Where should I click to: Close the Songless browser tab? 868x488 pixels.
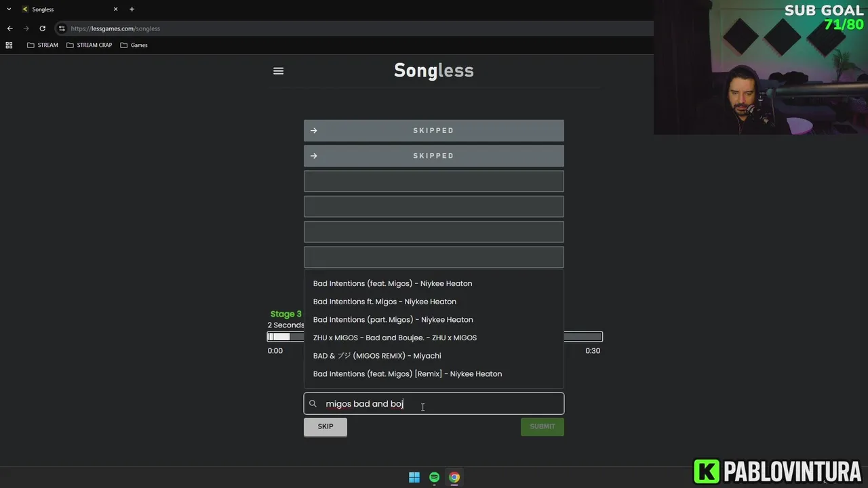click(115, 9)
